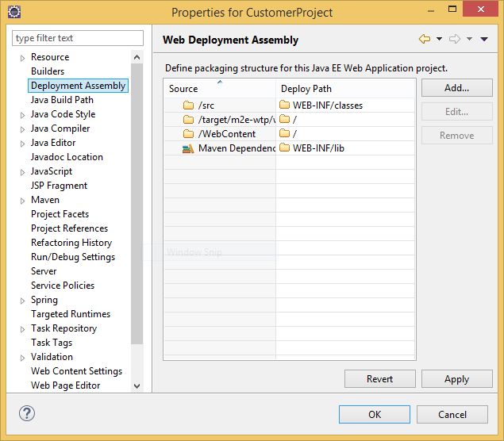
Task: Click the WEB-INF/lib deploy folder icon
Action: point(284,148)
